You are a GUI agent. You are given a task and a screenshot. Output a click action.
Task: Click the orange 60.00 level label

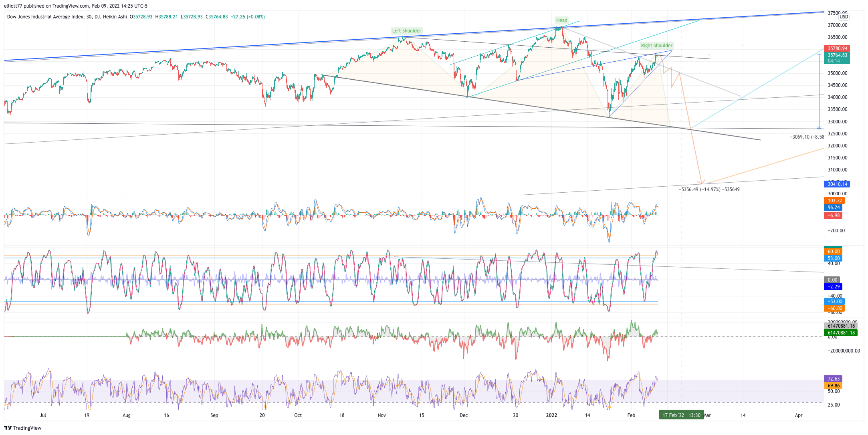834,252
